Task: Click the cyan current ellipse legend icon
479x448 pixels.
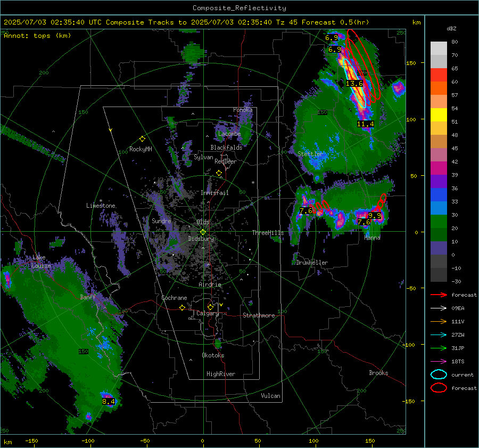Action: tap(439, 374)
